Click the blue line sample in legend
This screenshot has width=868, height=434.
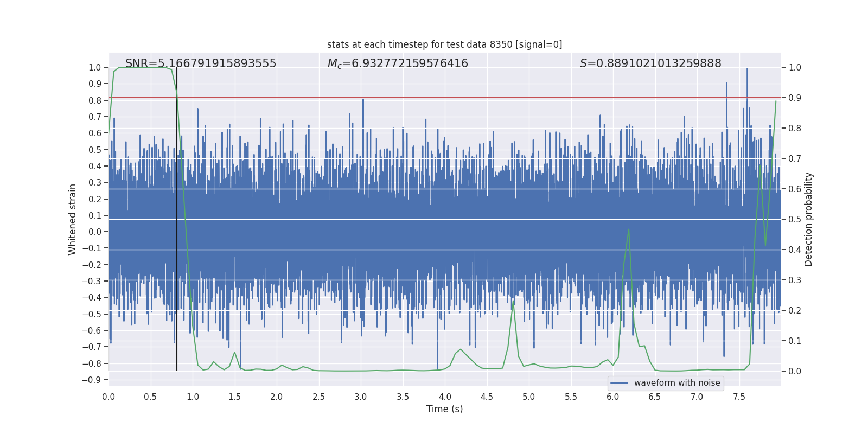[619, 383]
